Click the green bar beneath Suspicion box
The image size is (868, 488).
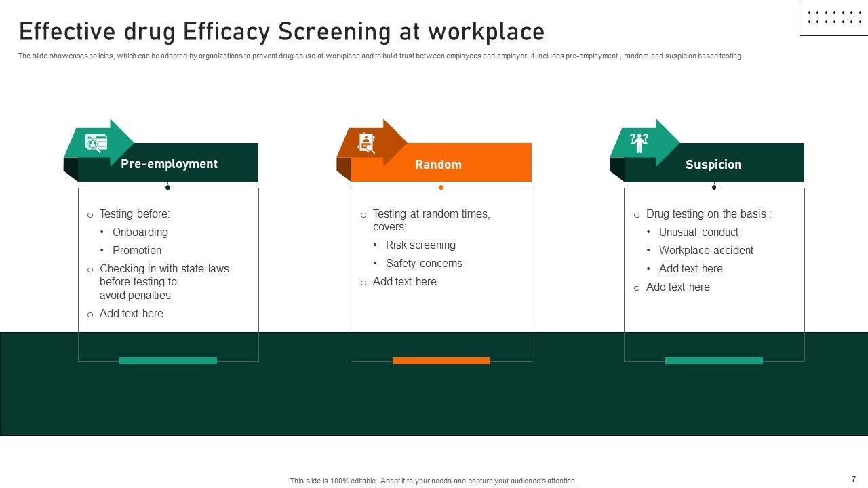(x=713, y=361)
